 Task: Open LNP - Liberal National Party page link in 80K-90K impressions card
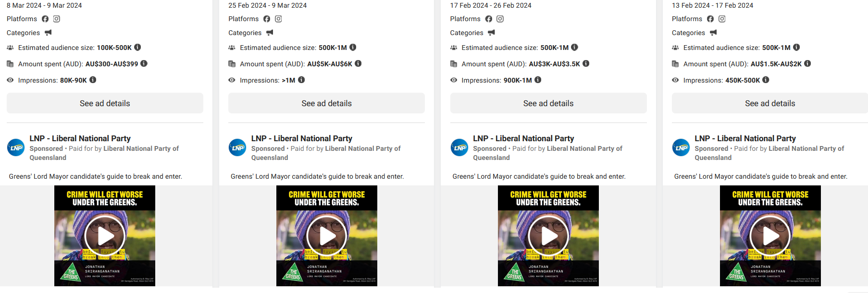[80, 138]
